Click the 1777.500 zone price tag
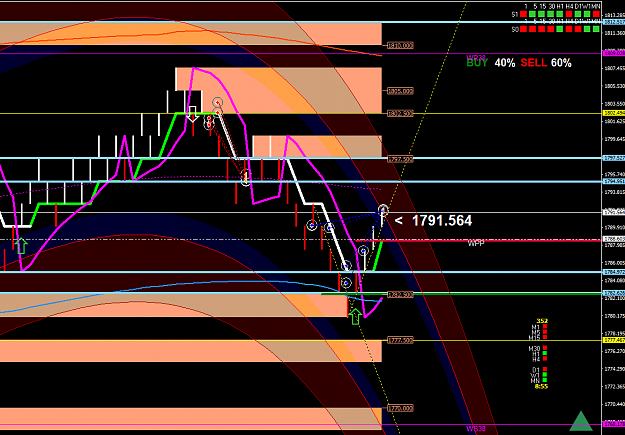625x435 pixels. click(400, 340)
